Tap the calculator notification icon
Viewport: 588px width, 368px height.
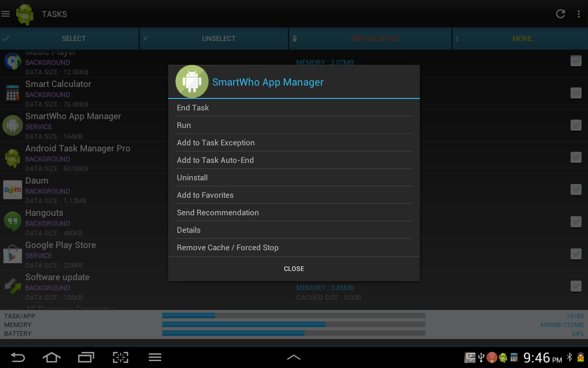(x=514, y=357)
